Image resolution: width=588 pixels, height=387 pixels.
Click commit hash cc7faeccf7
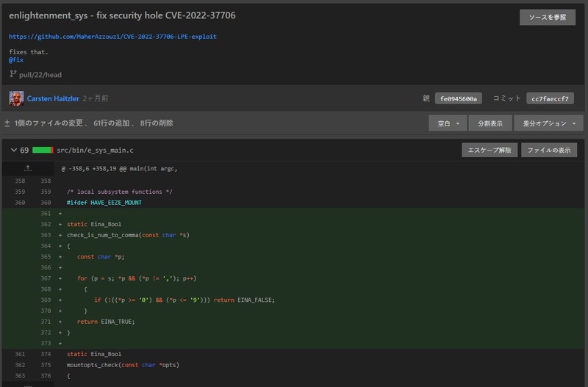coord(550,98)
